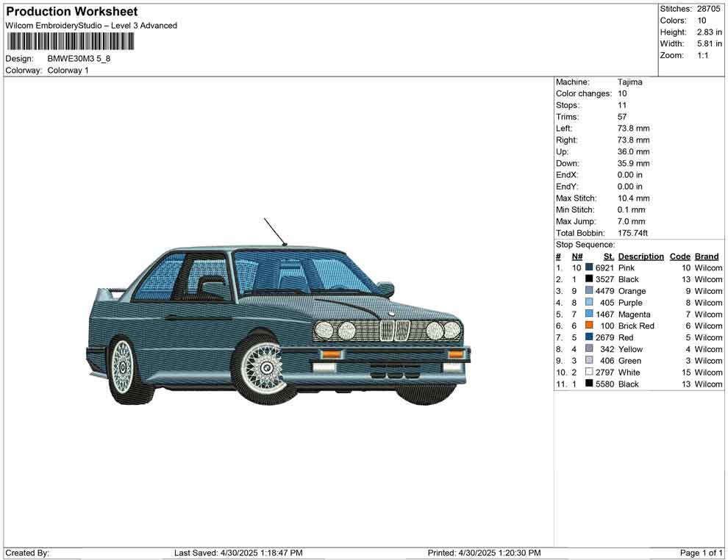Click the black swatch for thread 3527

(x=589, y=279)
